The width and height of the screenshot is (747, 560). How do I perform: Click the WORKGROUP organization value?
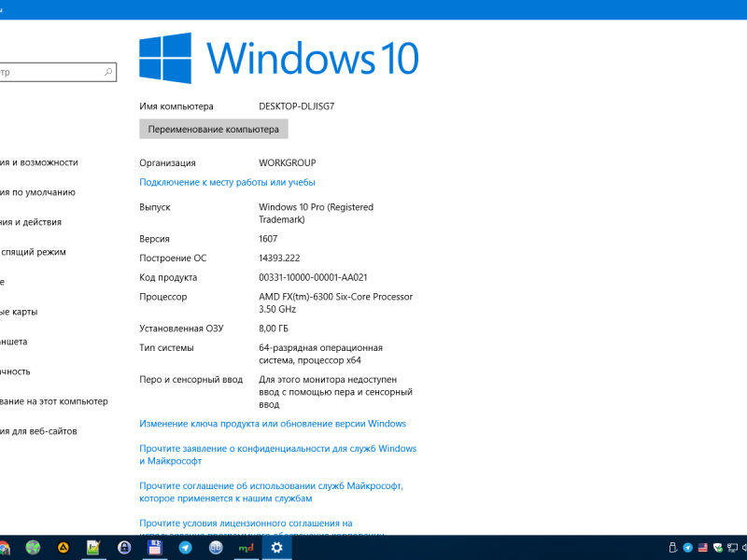pos(288,162)
